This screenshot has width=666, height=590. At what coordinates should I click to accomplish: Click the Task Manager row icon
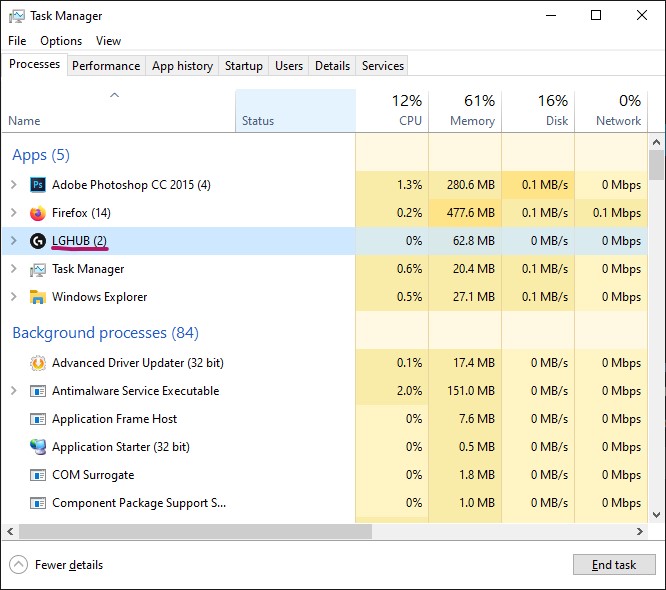click(x=38, y=269)
